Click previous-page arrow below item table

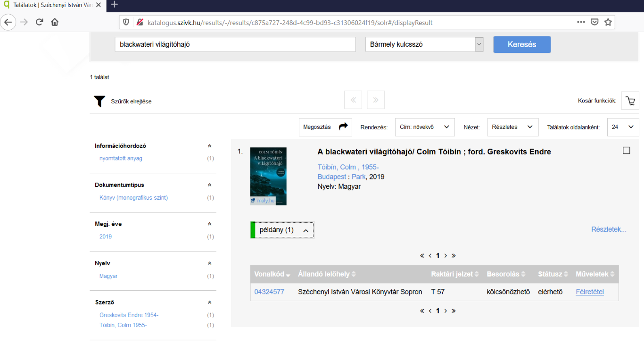[x=430, y=311]
